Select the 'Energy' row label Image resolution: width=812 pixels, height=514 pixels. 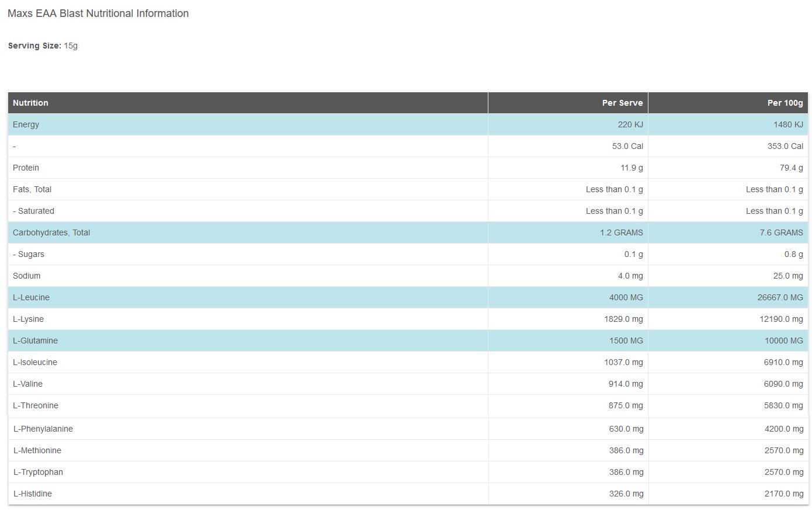pos(26,124)
